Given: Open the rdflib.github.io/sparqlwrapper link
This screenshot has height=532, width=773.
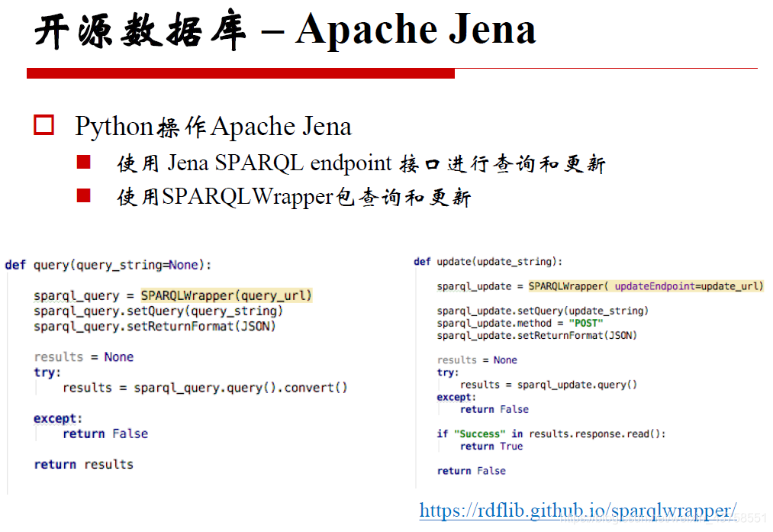Looking at the screenshot, I should click(x=578, y=511).
